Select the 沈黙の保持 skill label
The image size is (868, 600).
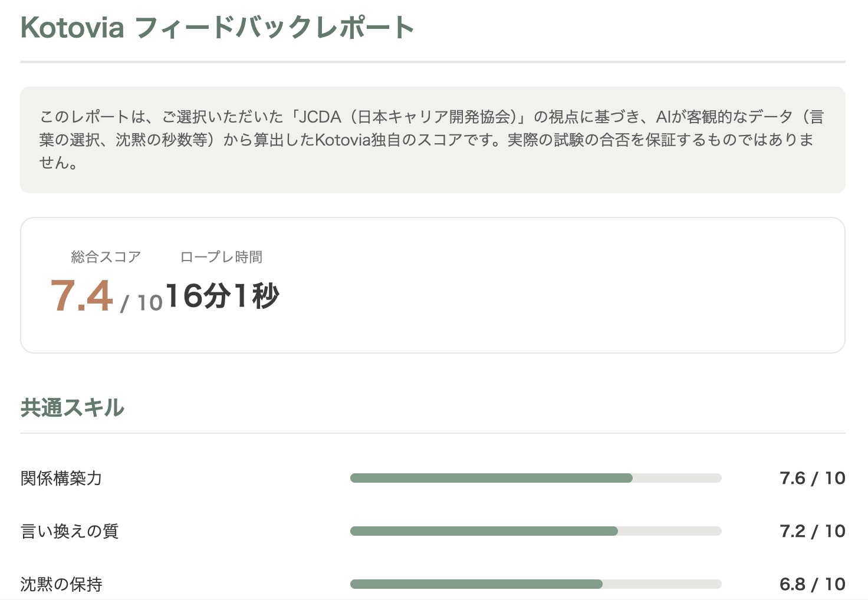tap(61, 584)
